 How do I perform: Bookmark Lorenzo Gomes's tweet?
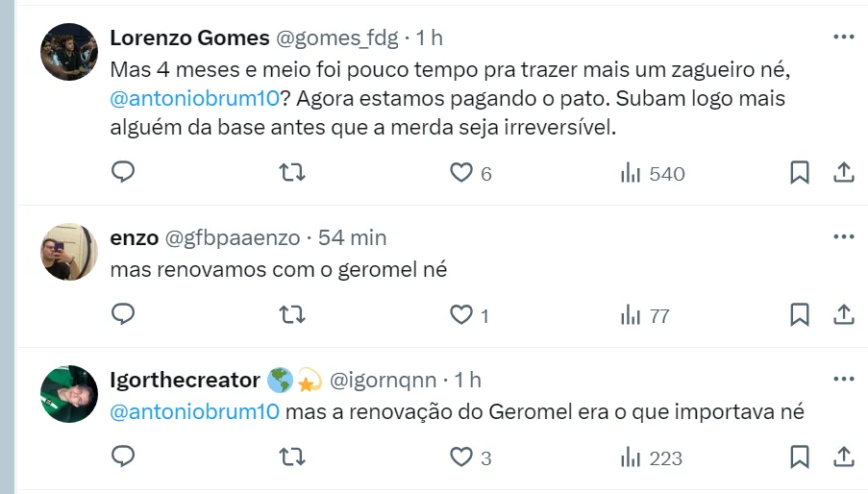(x=799, y=173)
